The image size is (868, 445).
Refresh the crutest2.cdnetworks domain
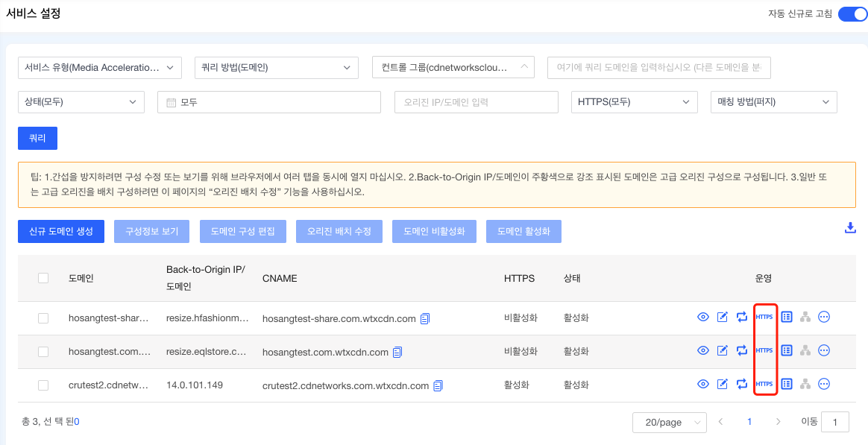740,385
